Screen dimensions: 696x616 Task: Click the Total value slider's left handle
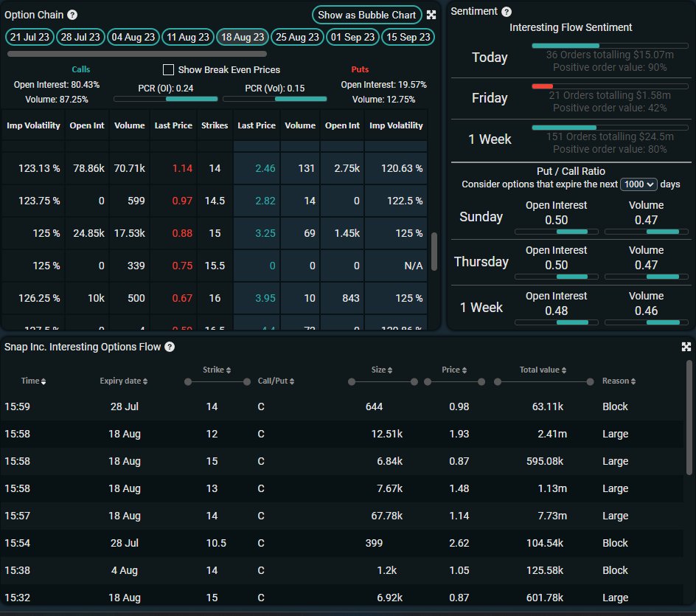point(498,382)
